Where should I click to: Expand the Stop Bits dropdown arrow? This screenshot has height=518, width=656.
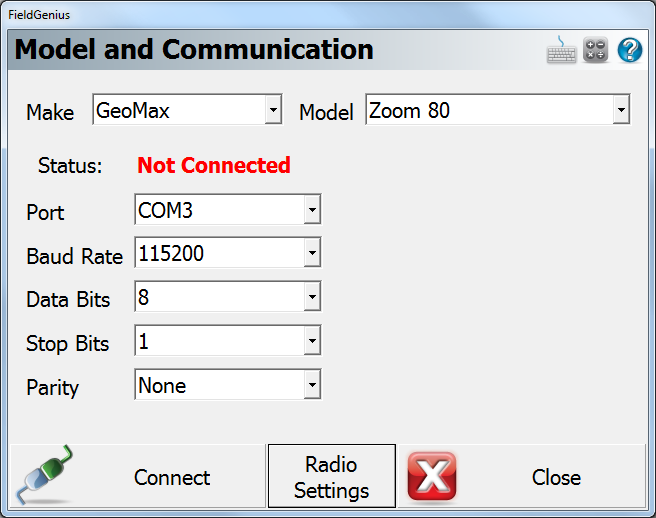[x=312, y=342]
